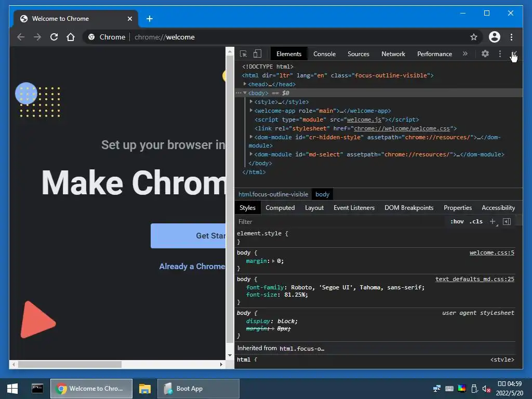
Task: Open the Layout tab
Action: pyautogui.click(x=314, y=208)
